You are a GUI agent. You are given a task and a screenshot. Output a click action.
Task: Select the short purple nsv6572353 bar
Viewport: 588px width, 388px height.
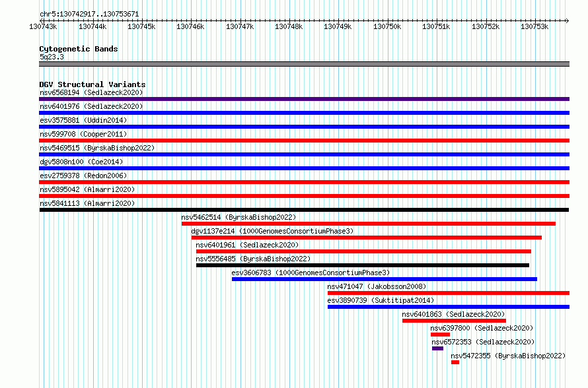point(437,348)
